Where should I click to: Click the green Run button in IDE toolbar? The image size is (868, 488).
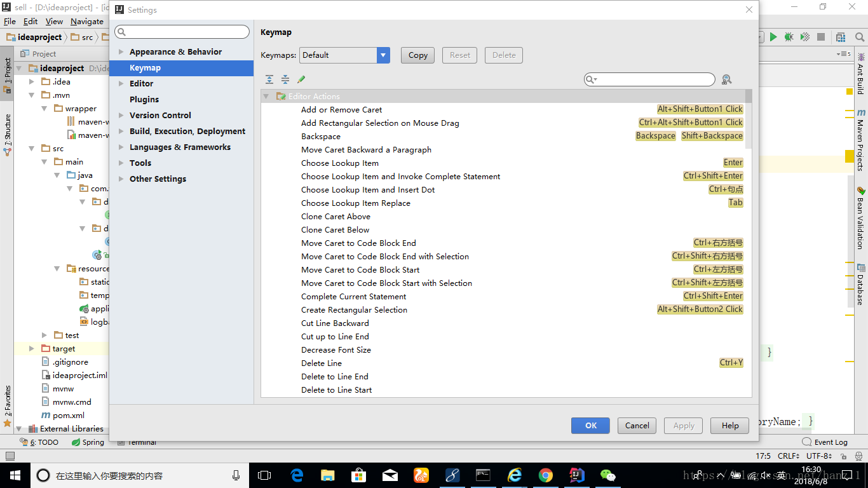point(773,37)
